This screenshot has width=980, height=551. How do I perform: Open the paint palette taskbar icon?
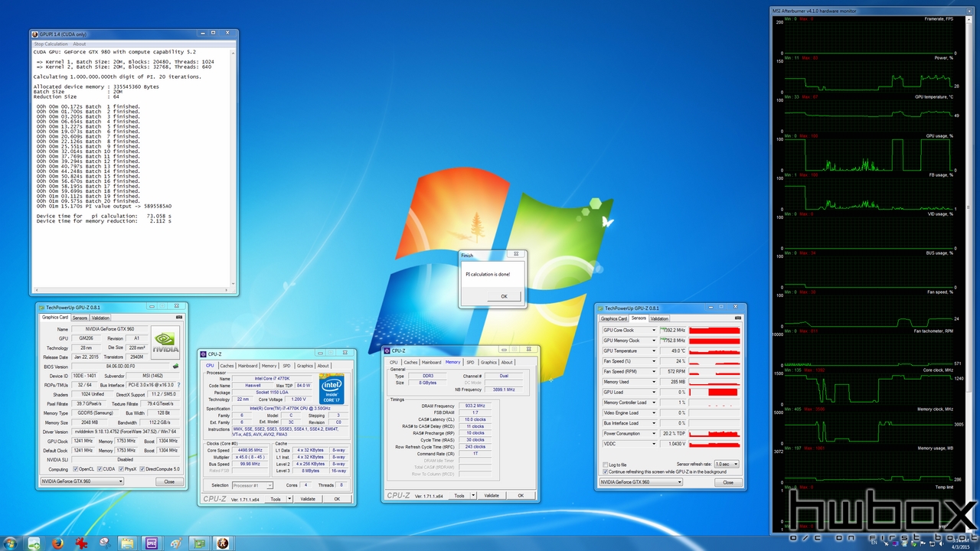tap(175, 543)
